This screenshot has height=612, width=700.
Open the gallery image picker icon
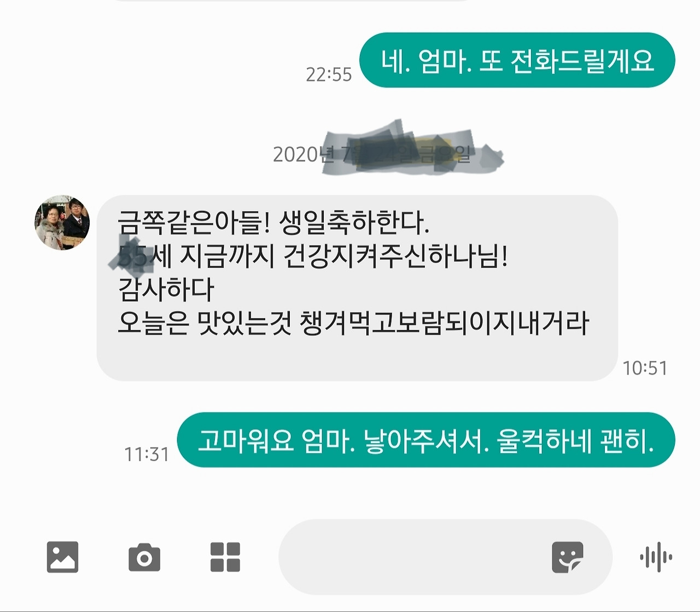coord(62,557)
